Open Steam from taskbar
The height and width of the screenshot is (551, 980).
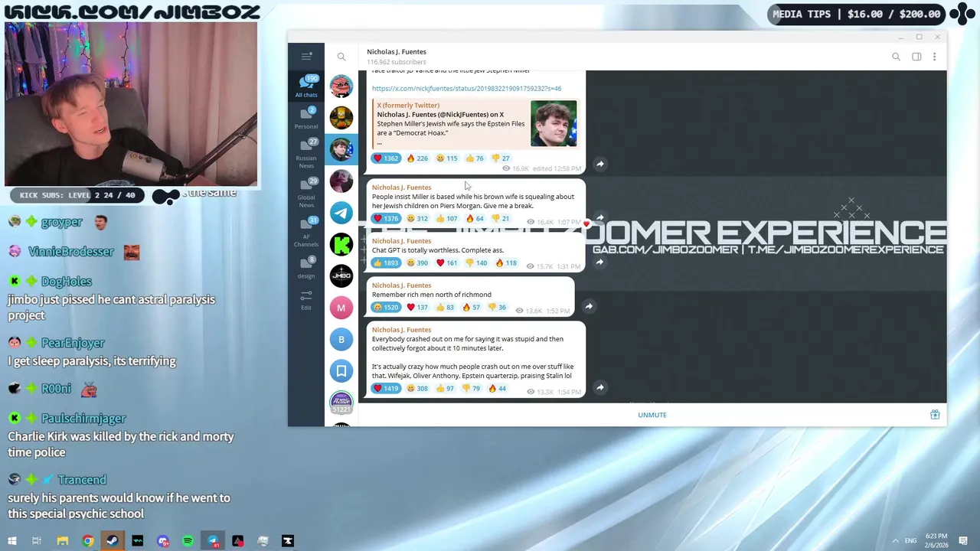coord(113,541)
